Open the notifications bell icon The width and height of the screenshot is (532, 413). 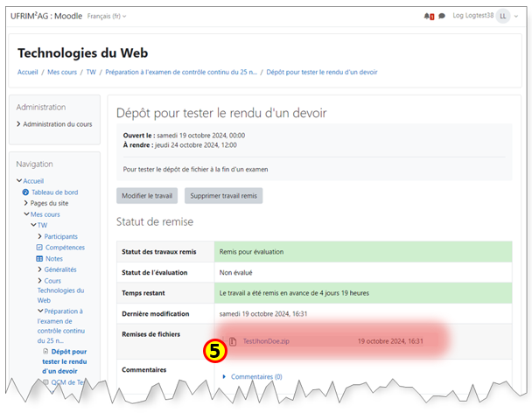(x=429, y=16)
